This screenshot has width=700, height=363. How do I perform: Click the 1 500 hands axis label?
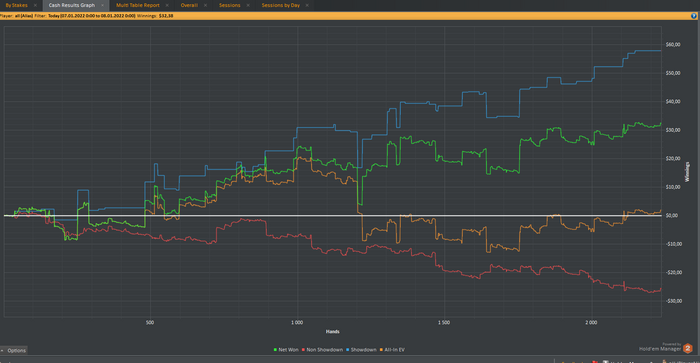444,322
